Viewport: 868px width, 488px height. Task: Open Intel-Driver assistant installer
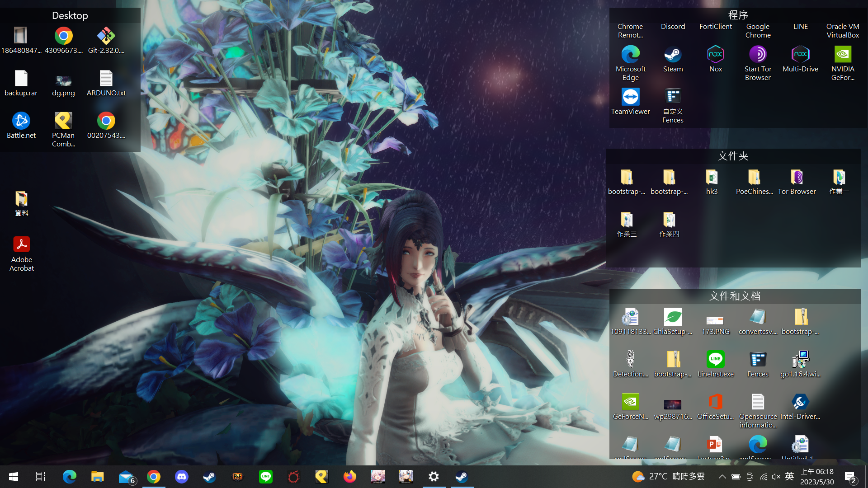(800, 407)
